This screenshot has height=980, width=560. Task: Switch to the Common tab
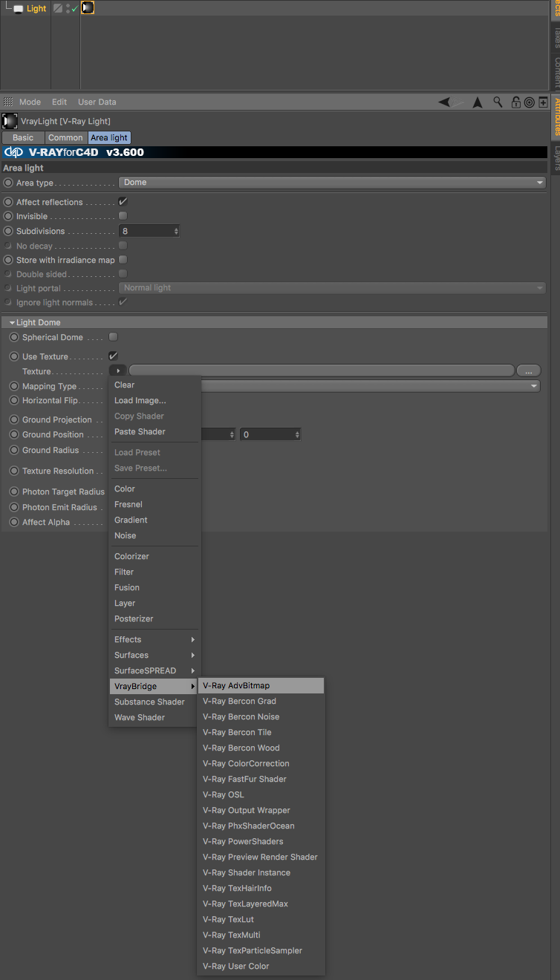pyautogui.click(x=65, y=137)
